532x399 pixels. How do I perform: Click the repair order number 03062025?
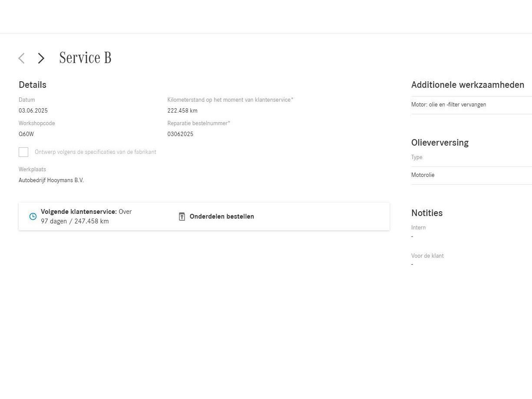[x=180, y=134]
